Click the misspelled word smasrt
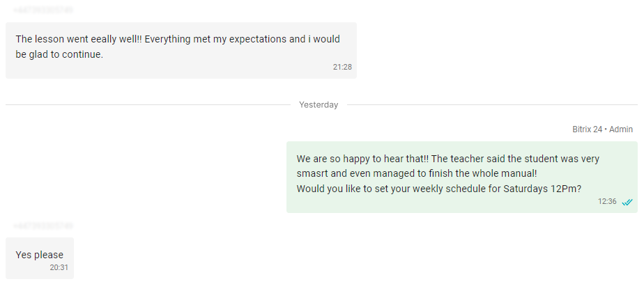This screenshot has width=644, height=284. click(312, 173)
